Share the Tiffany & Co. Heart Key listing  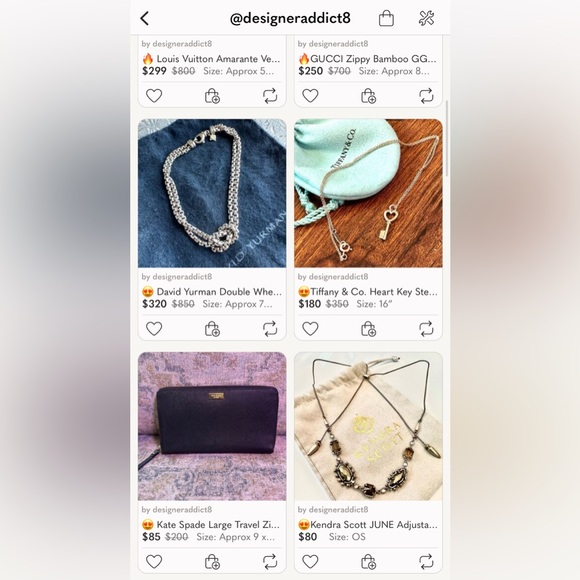426,328
